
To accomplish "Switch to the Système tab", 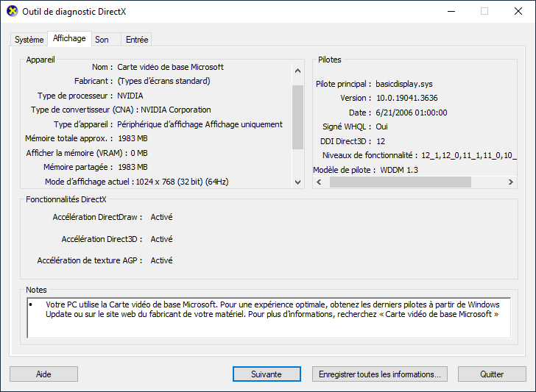I will point(29,40).
